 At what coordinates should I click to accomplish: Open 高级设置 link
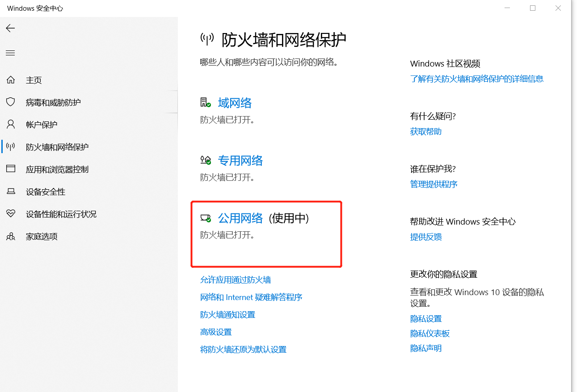(x=216, y=332)
